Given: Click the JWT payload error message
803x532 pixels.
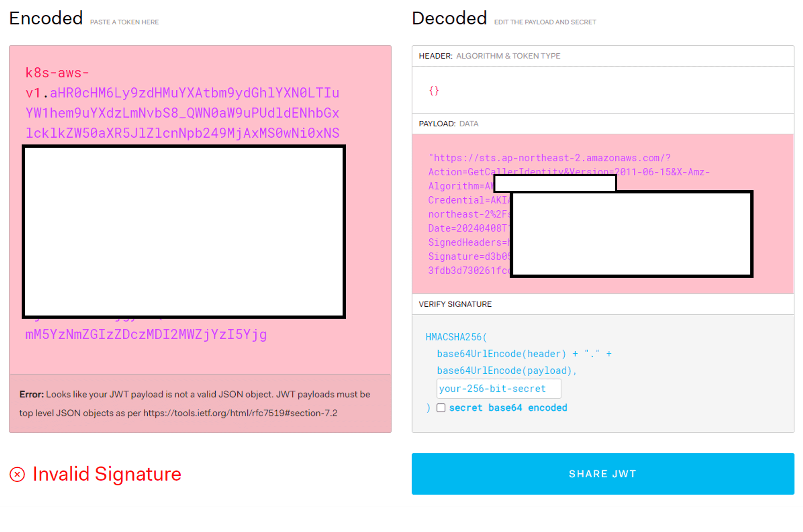Looking at the screenshot, I should click(x=194, y=394).
